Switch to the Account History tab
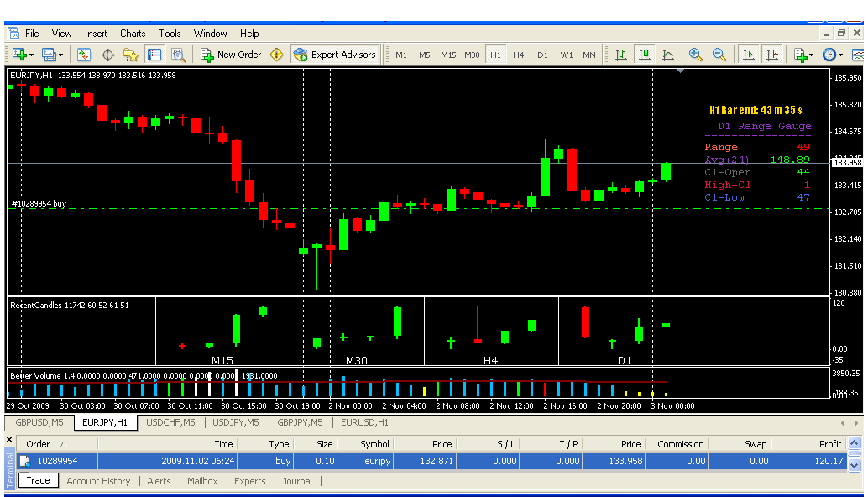Screen dimensions: 868x497 coord(98,481)
